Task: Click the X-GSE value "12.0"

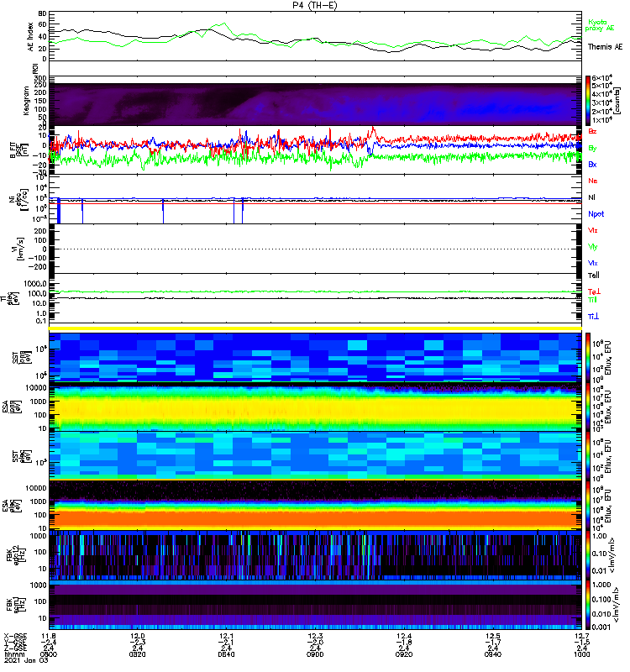Action: (x=138, y=636)
